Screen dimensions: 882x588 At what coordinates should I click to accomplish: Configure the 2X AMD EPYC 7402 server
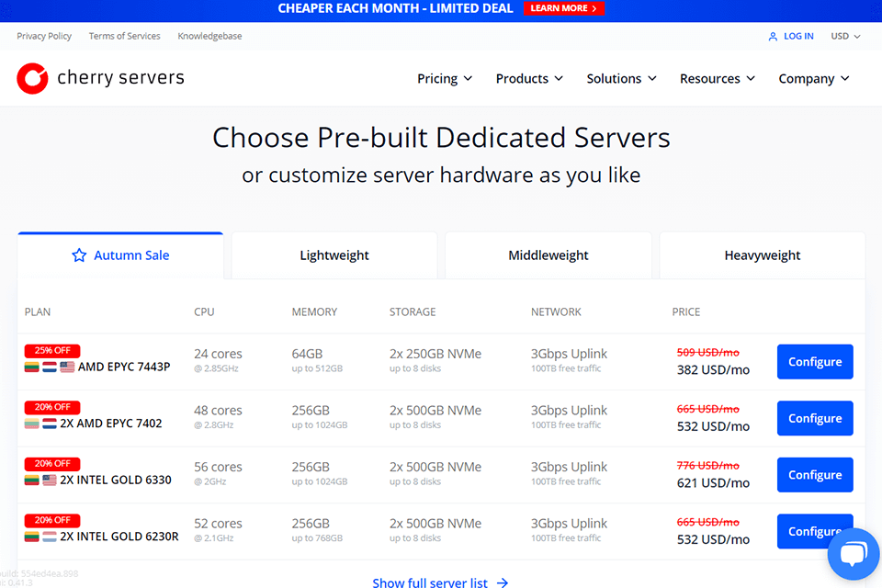tap(815, 418)
